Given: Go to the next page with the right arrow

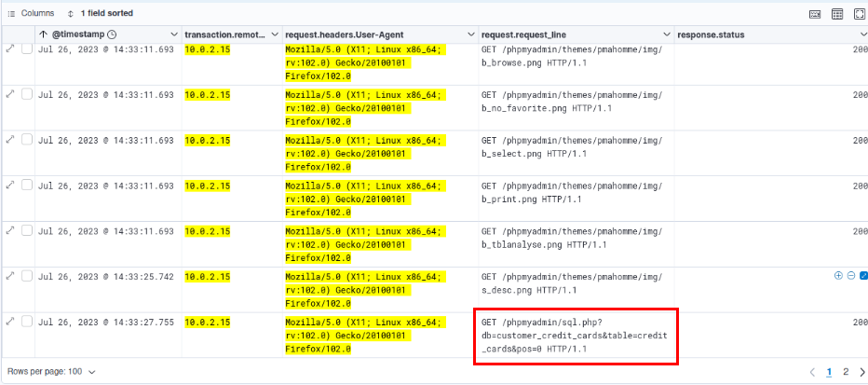Looking at the screenshot, I should pos(861,372).
